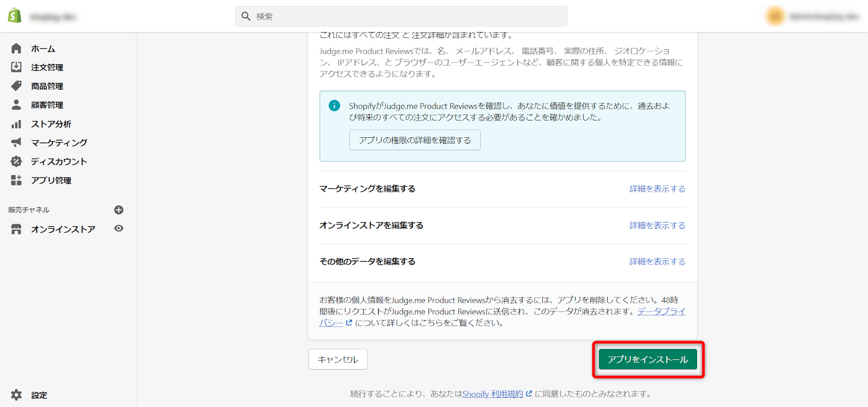Screen dimensions: 868x407
Task: Click the user avatar in top bar
Action: pos(775,16)
